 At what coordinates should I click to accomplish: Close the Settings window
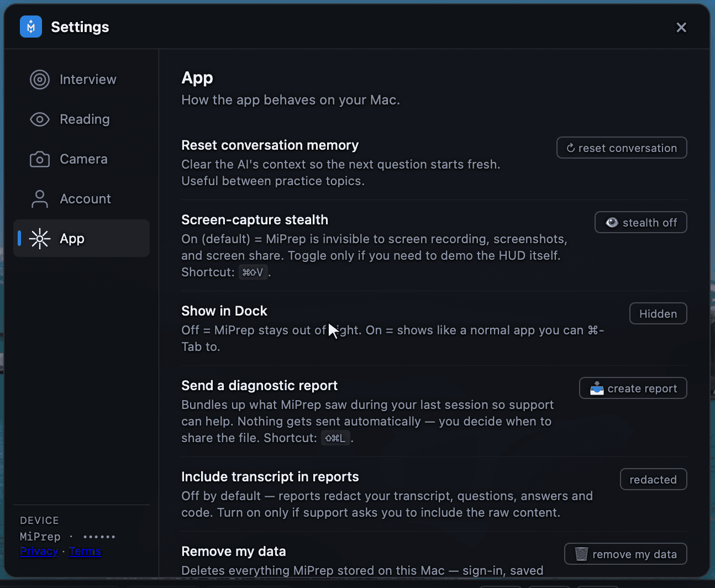pyautogui.click(x=681, y=27)
